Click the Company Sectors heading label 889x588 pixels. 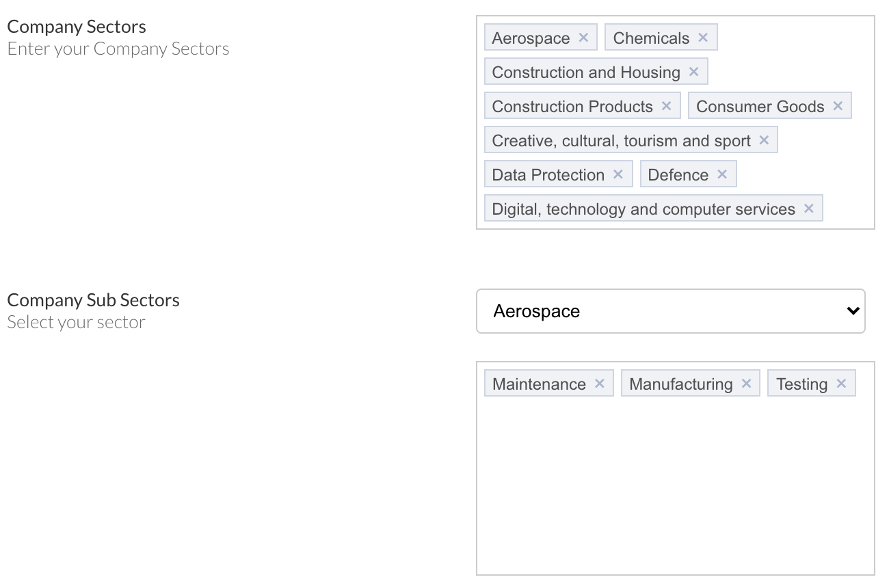(76, 26)
